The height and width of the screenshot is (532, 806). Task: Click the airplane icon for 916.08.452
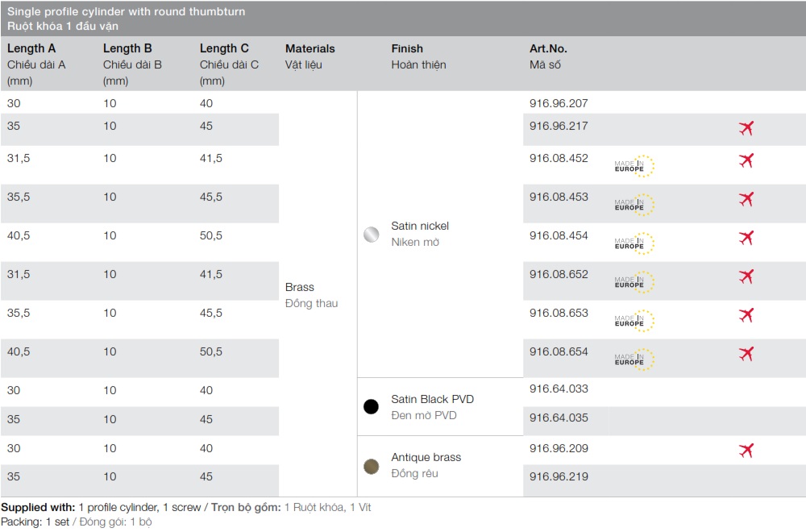click(746, 160)
